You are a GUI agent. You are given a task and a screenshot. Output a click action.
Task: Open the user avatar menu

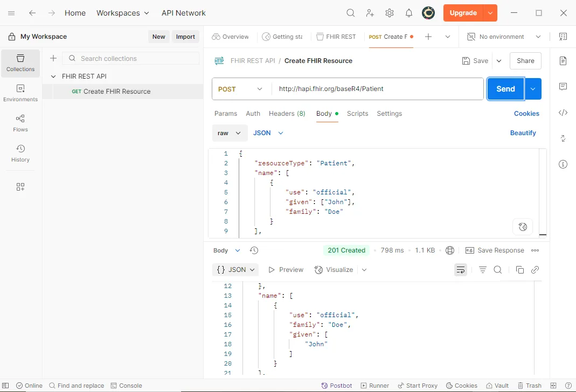pos(428,13)
